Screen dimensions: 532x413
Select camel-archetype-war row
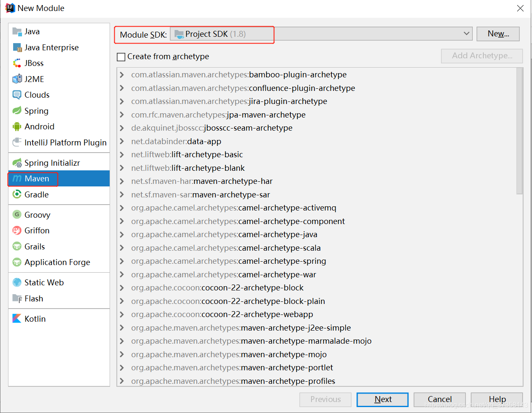tap(317, 274)
